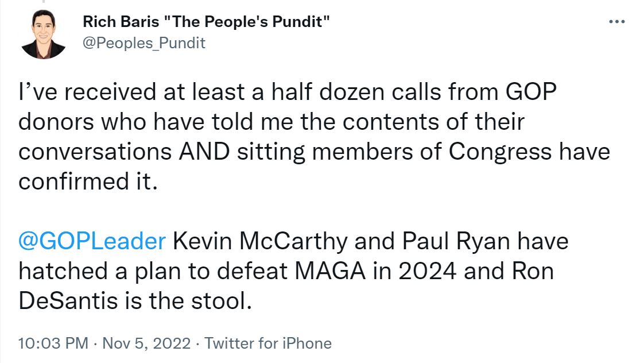Click Rich Baris's cartoon profile avatar

(x=44, y=34)
